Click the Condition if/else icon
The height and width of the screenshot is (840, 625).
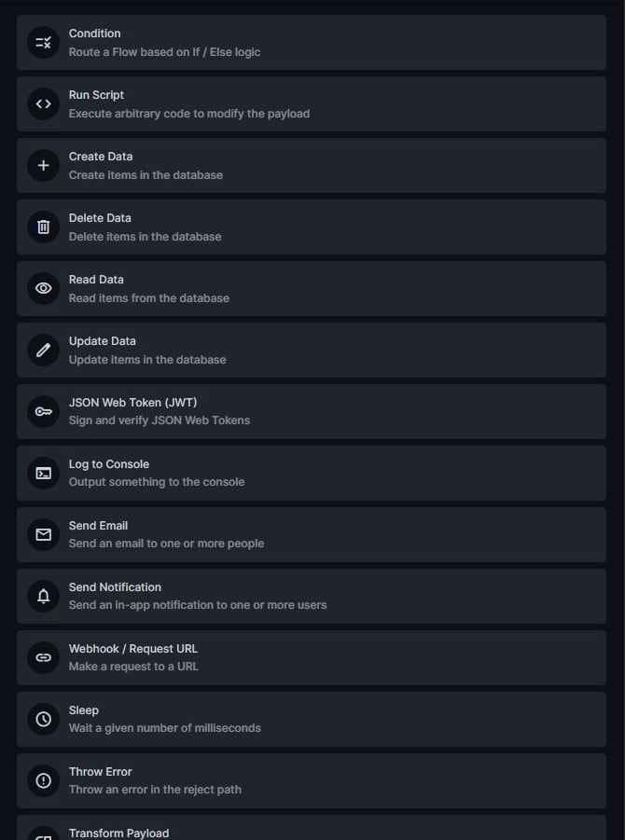pyautogui.click(x=43, y=43)
